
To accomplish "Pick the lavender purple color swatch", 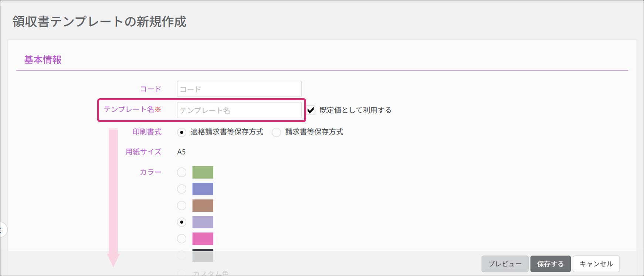I will [x=203, y=222].
